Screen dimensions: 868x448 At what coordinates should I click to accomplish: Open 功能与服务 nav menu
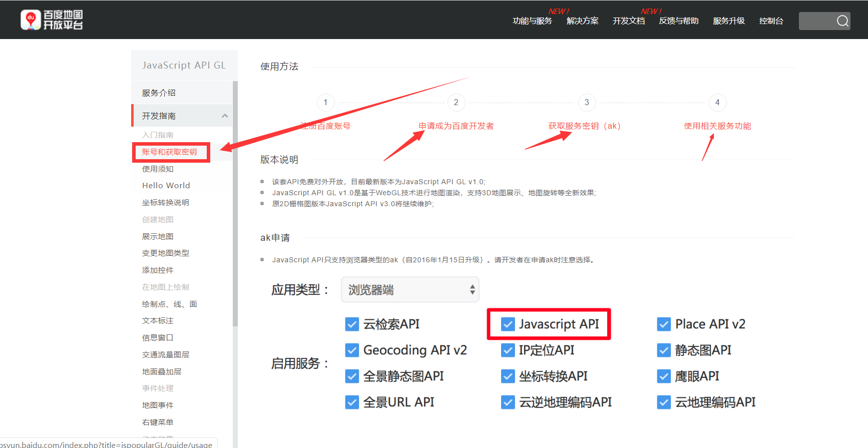(532, 21)
